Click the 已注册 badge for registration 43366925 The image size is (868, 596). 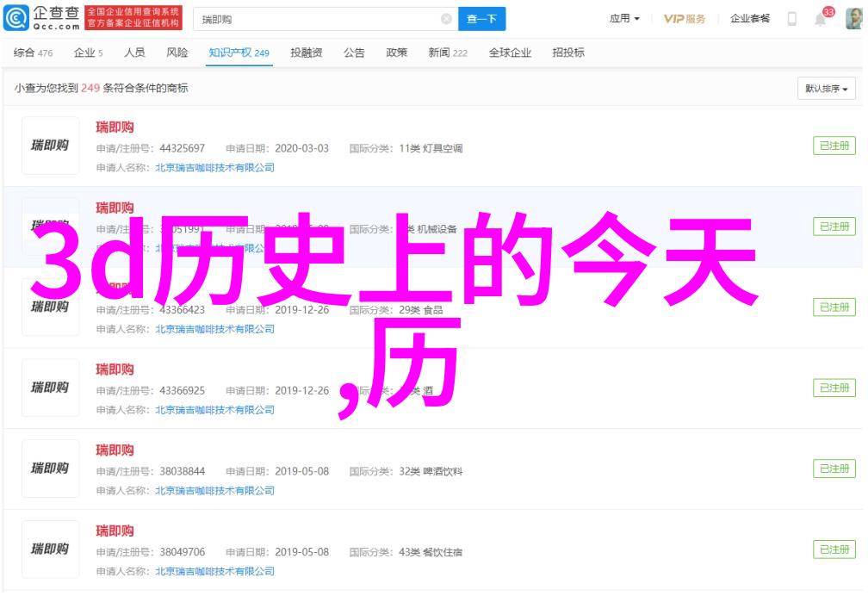(x=834, y=388)
